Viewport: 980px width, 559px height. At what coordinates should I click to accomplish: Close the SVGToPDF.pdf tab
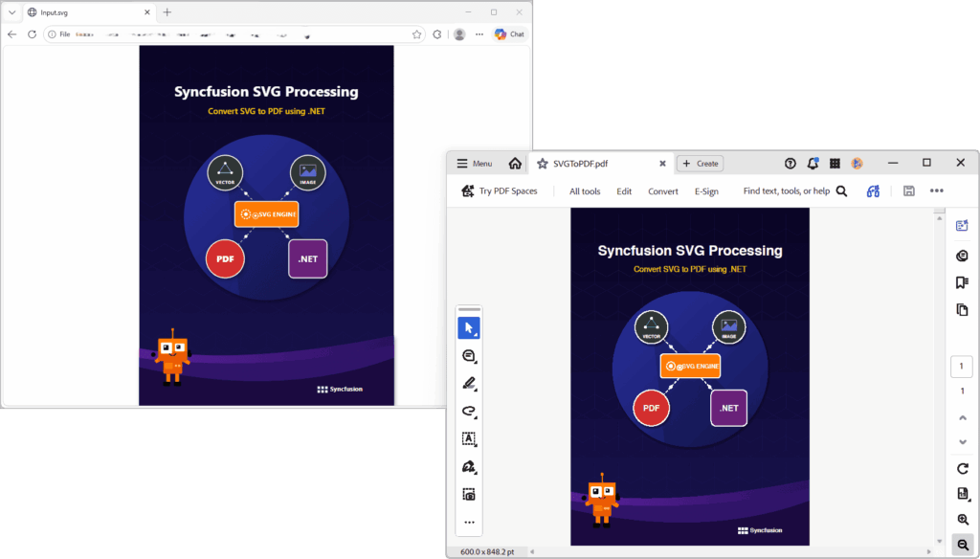pyautogui.click(x=662, y=163)
